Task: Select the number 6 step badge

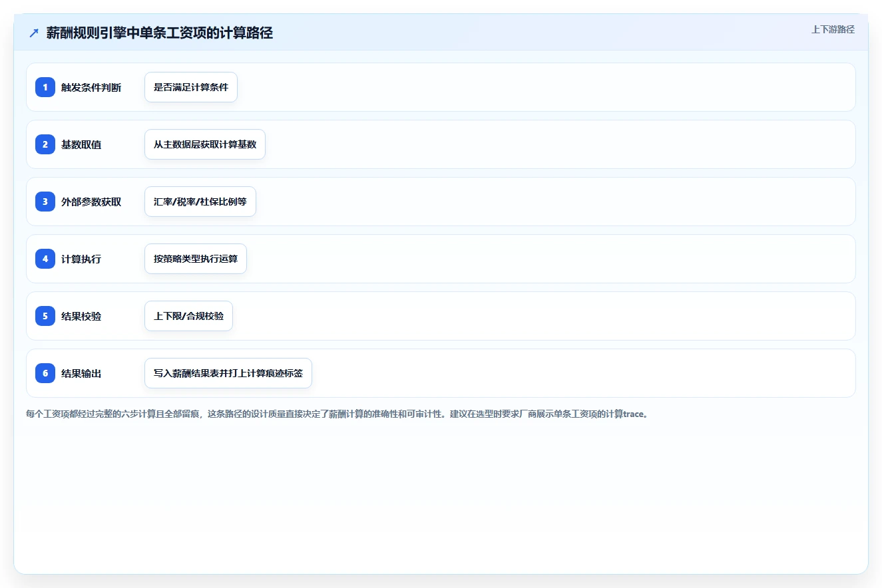Action: (45, 373)
